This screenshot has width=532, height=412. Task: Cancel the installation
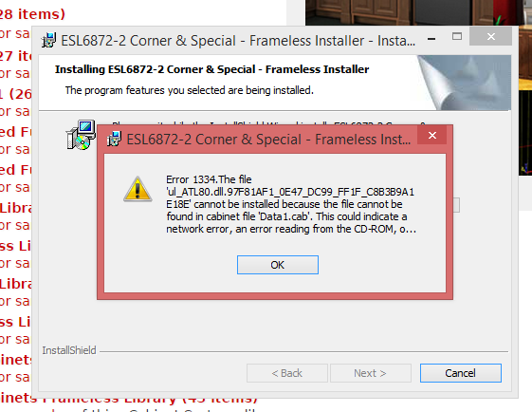(x=461, y=373)
